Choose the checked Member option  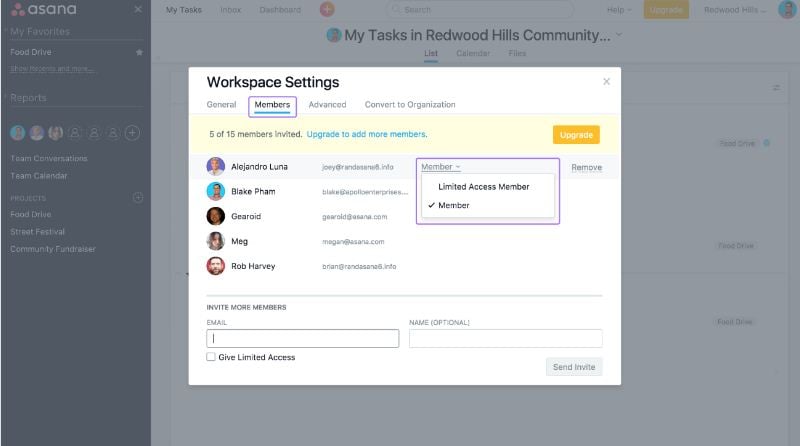click(x=453, y=205)
